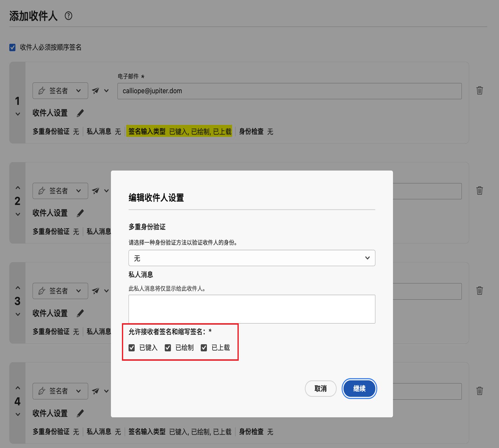Click 取消 button in dialog
Viewport: 499px width, 448px height.
(x=321, y=389)
